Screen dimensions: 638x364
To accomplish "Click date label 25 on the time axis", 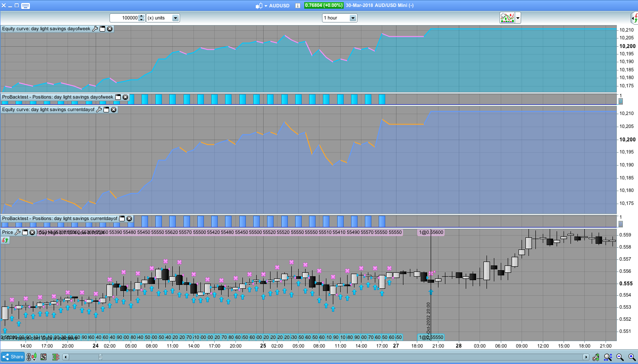I will pyautogui.click(x=263, y=346).
